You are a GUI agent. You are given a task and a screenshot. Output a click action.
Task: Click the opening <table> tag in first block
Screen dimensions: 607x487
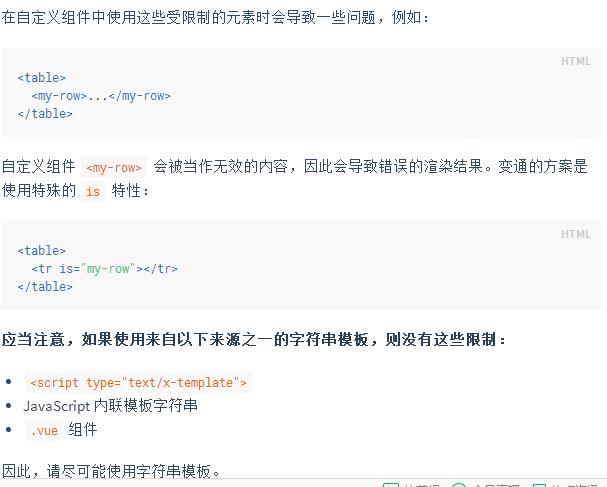(42, 78)
